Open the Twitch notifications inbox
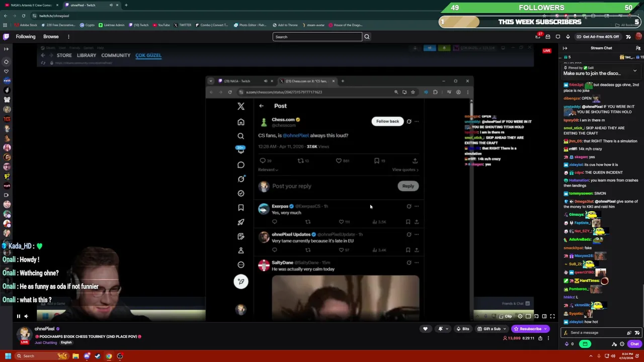 (x=548, y=37)
